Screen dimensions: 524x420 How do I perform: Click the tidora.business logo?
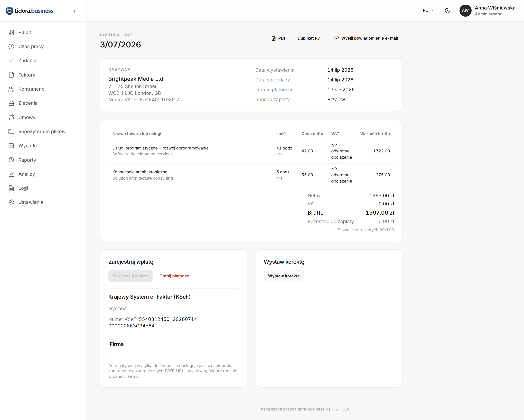pyautogui.click(x=29, y=11)
